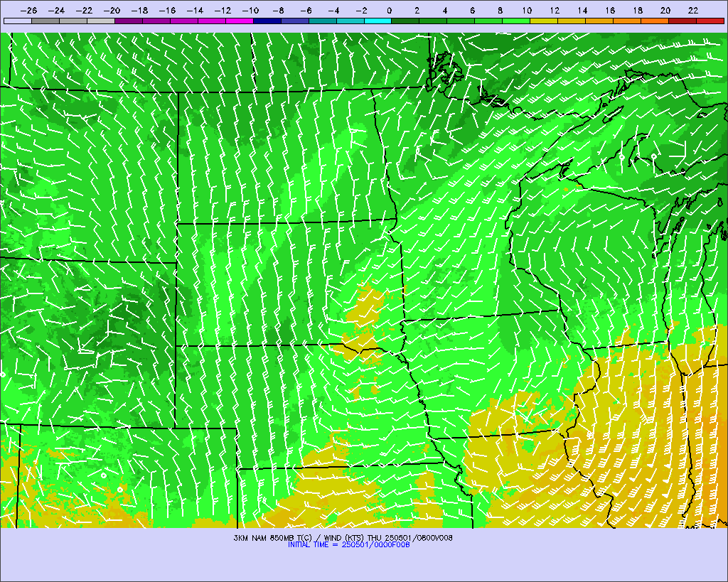The height and width of the screenshot is (582, 728).
Task: Click the '-6' legend label
Action: [306, 10]
